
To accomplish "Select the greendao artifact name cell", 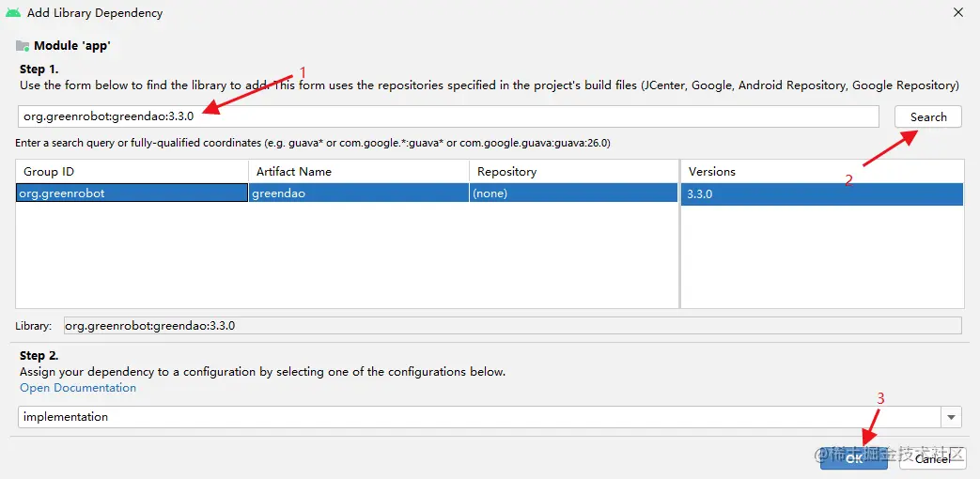I will [359, 193].
